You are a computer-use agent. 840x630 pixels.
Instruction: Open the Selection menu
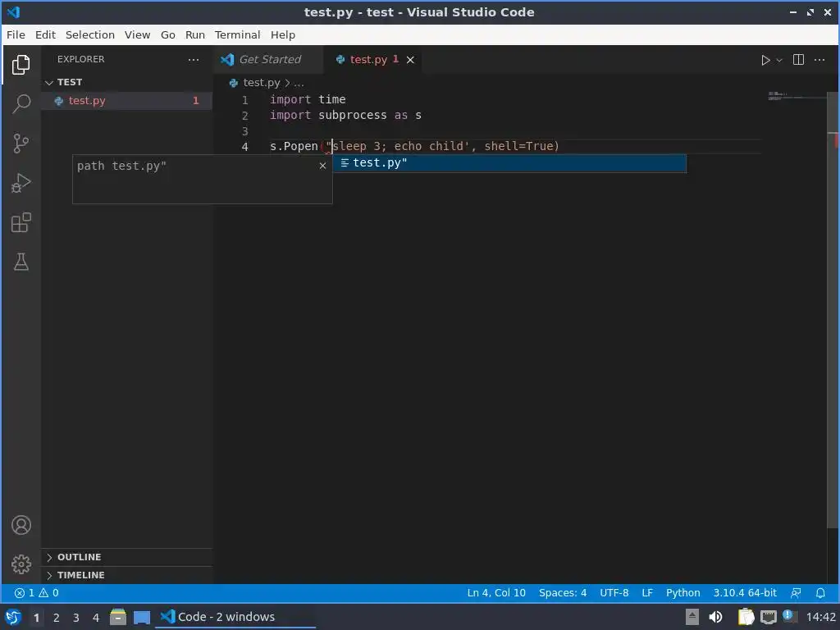90,34
